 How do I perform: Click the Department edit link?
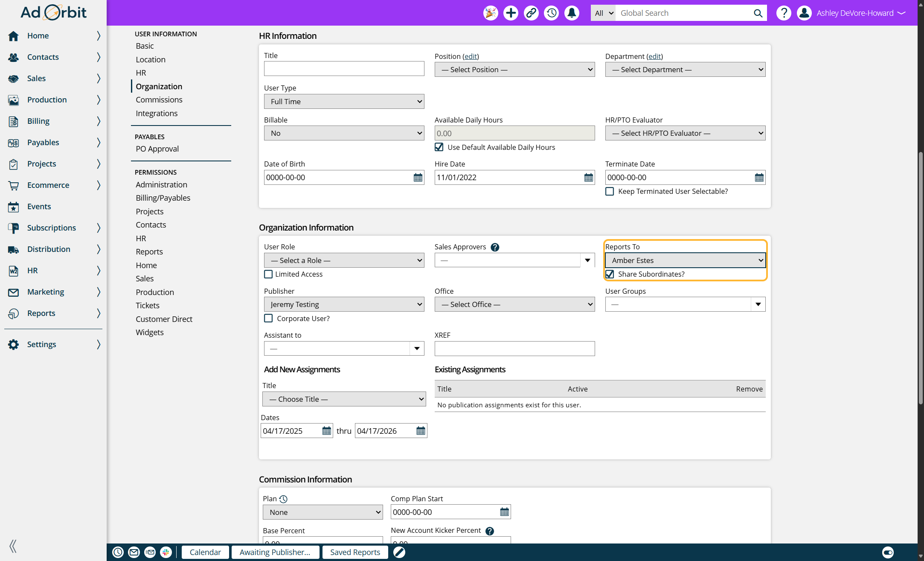tap(654, 56)
